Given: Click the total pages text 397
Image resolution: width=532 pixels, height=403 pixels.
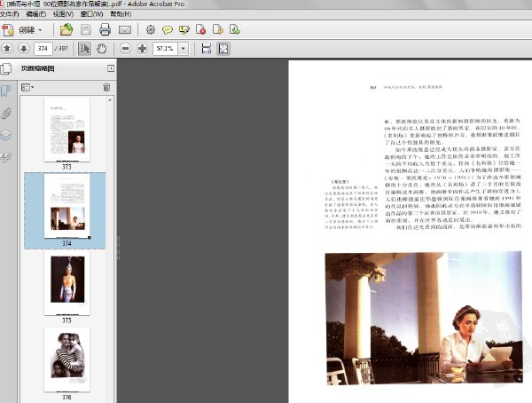Looking at the screenshot, I should [x=63, y=49].
